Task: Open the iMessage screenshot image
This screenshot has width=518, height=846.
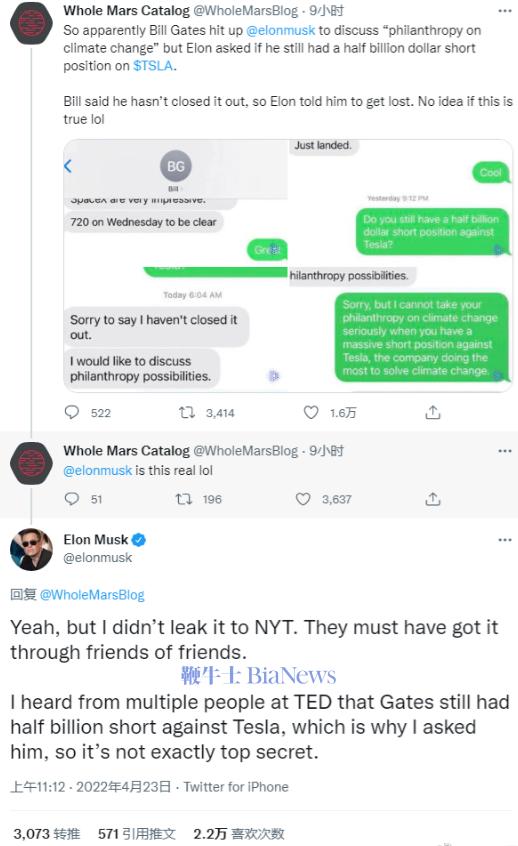Action: coord(288,266)
